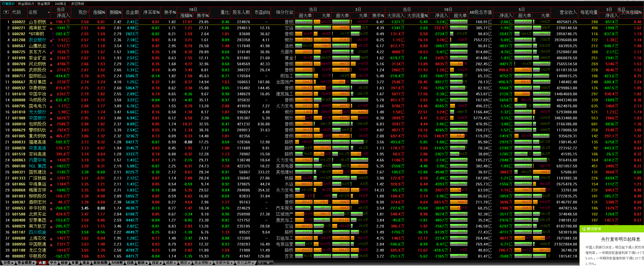Select the 中国中冶 stock name
The image size is (644, 266).
[38, 94]
